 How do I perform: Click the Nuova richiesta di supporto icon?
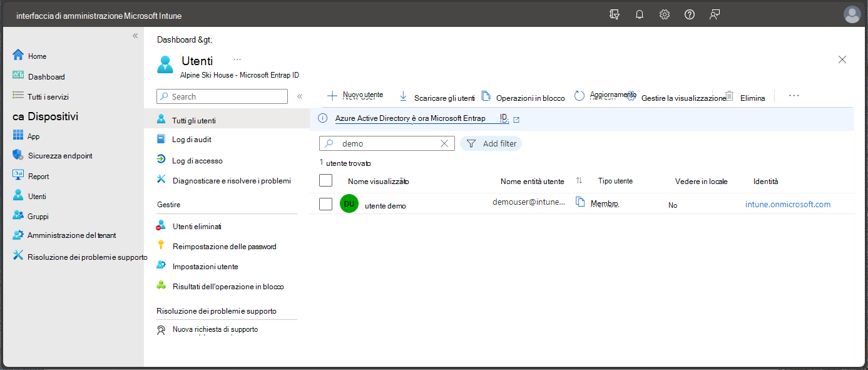pyautogui.click(x=161, y=329)
